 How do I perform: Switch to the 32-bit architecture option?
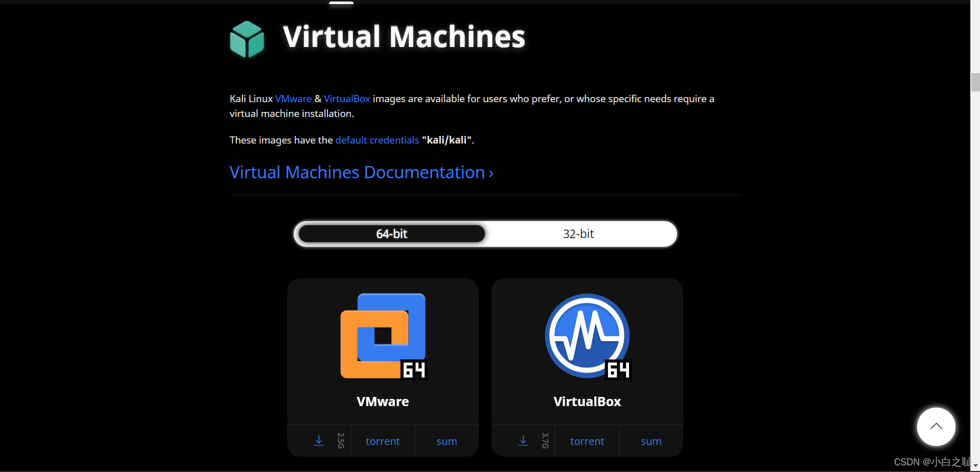coord(578,234)
